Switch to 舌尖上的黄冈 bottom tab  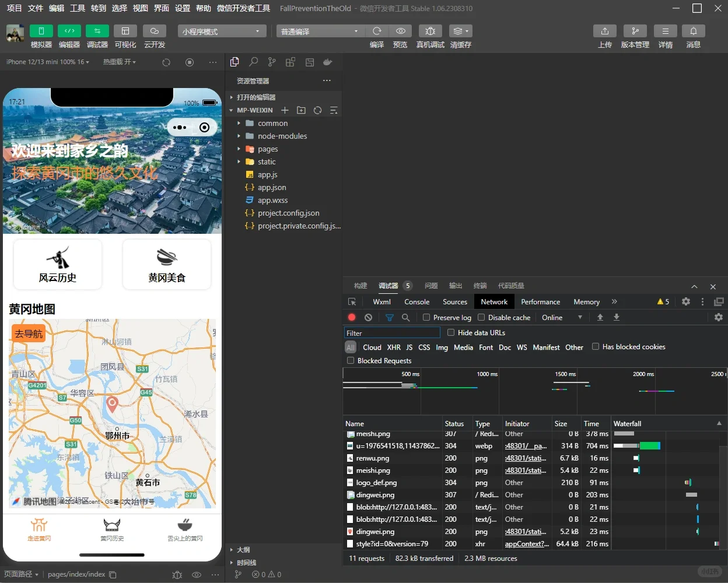185,529
